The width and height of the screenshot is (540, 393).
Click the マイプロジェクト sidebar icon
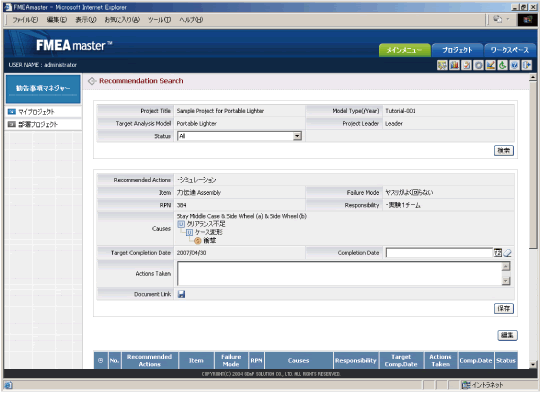click(12, 112)
